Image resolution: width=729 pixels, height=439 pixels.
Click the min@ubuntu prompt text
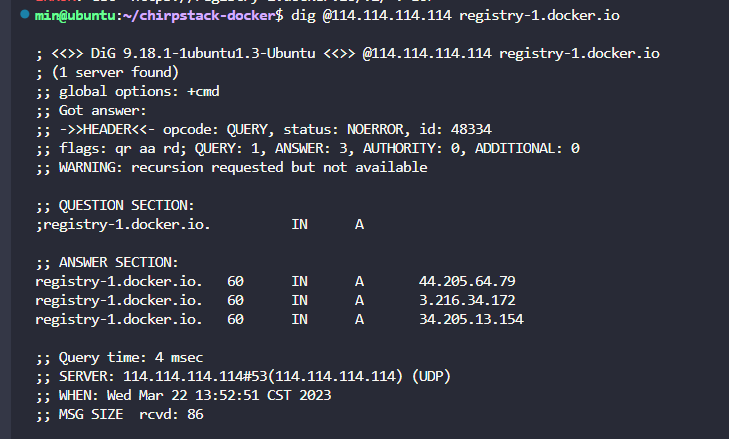(64, 17)
